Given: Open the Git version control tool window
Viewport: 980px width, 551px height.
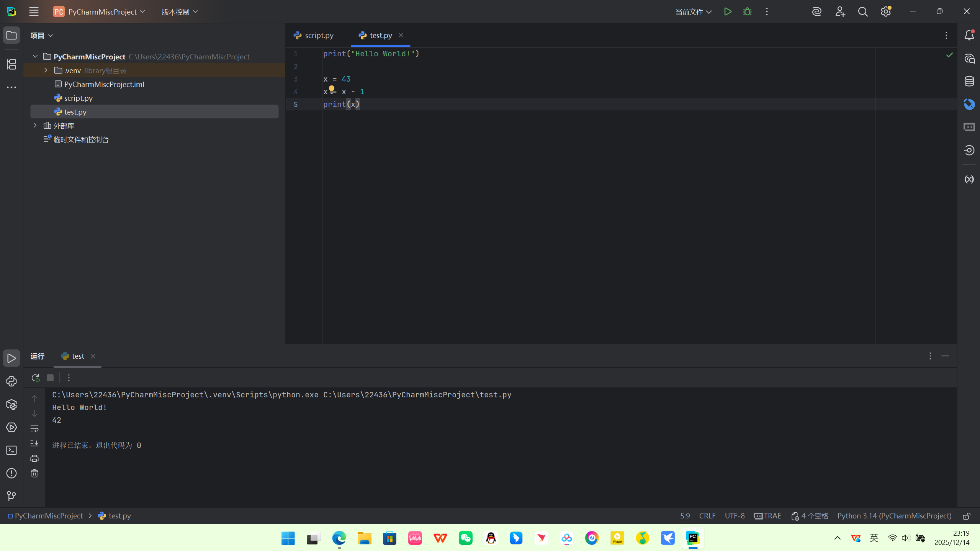Looking at the screenshot, I should pyautogui.click(x=11, y=496).
